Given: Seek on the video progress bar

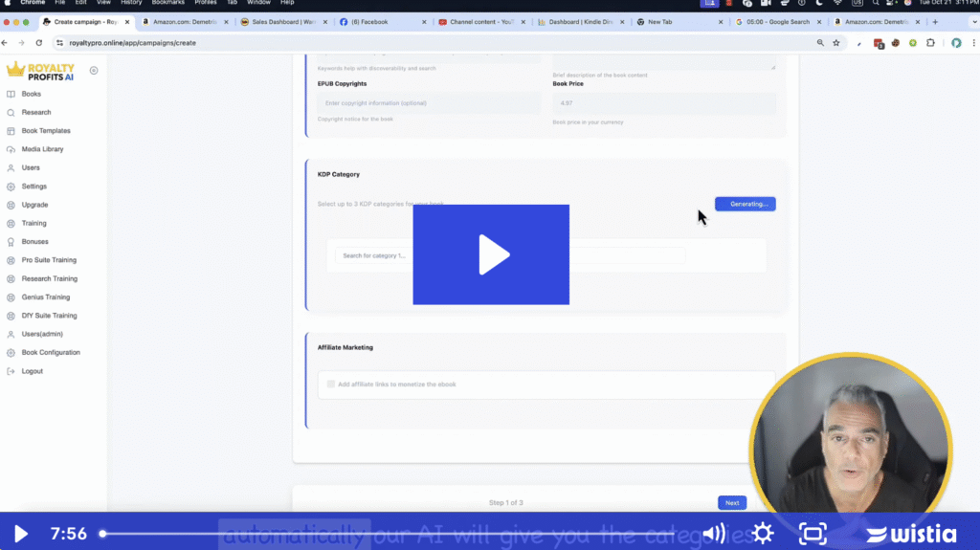Looking at the screenshot, I should click(383, 533).
